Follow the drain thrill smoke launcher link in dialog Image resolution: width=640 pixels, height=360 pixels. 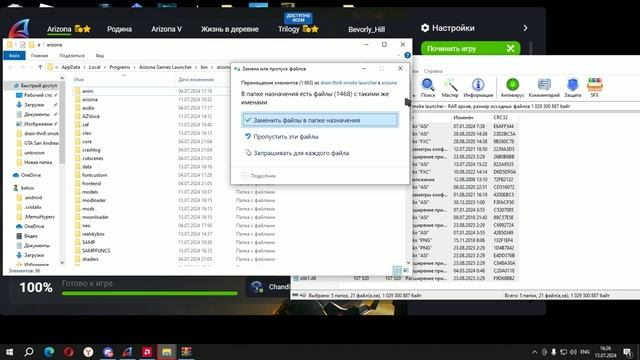coord(348,83)
